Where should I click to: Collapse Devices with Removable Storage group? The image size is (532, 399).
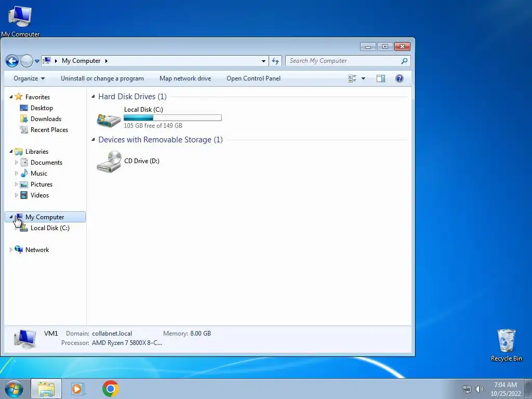pyautogui.click(x=93, y=140)
